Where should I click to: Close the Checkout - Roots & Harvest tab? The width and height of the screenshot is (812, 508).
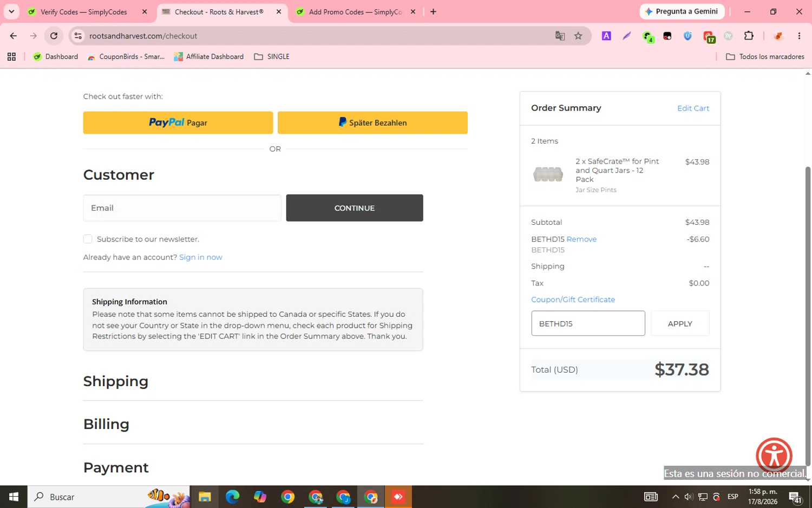(279, 11)
